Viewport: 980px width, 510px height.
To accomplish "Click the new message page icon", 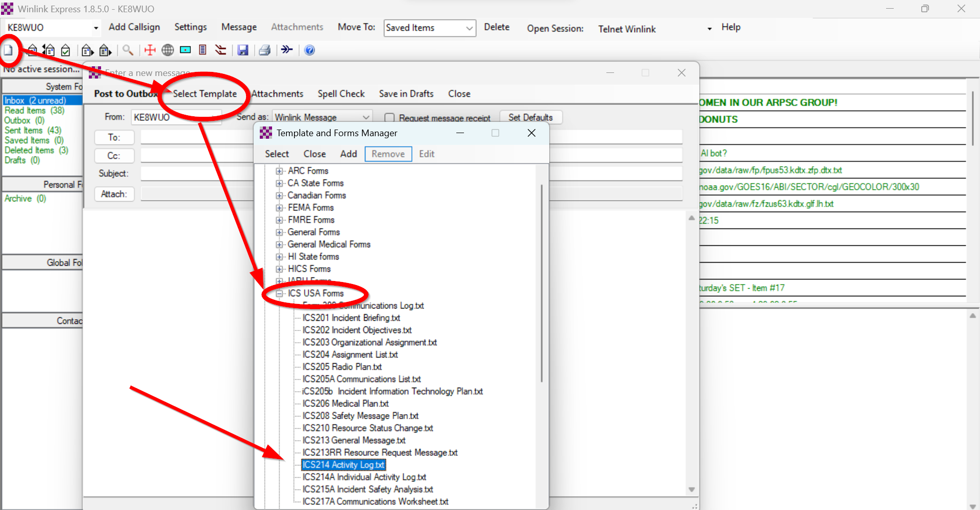I will 9,50.
